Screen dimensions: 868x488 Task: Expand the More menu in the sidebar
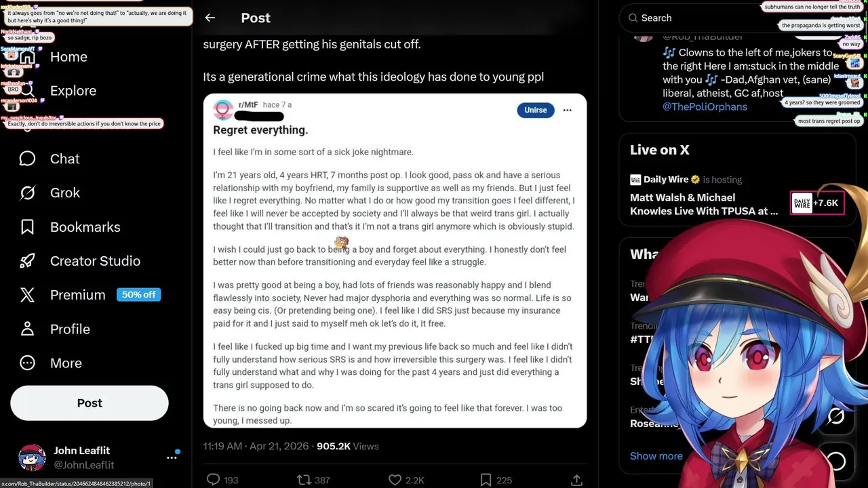(51, 363)
